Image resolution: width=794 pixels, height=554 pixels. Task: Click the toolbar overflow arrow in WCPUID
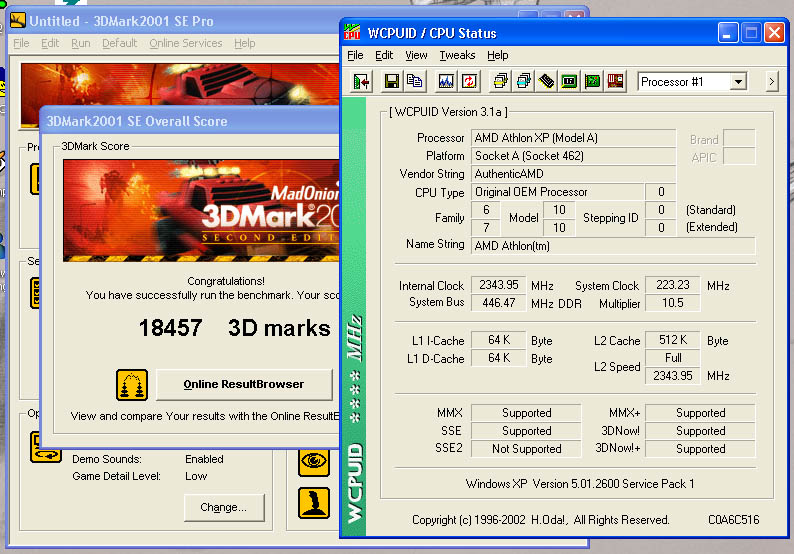click(x=772, y=82)
